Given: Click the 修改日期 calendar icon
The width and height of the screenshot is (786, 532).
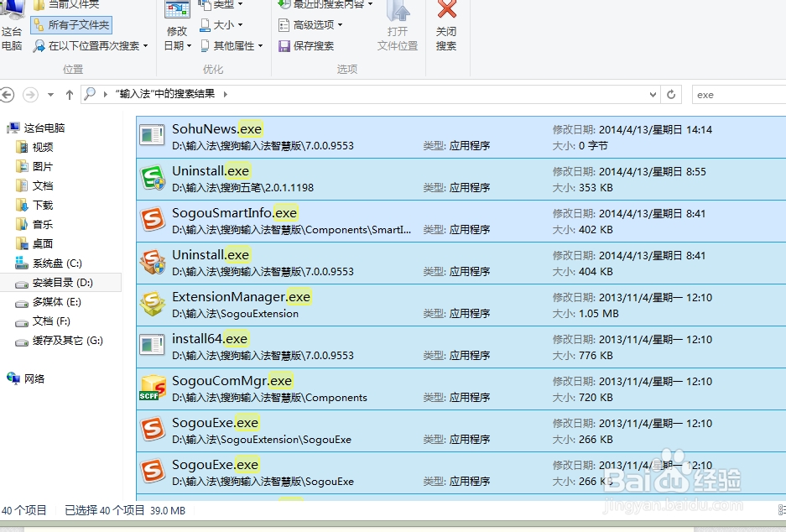Looking at the screenshot, I should coord(178,11).
